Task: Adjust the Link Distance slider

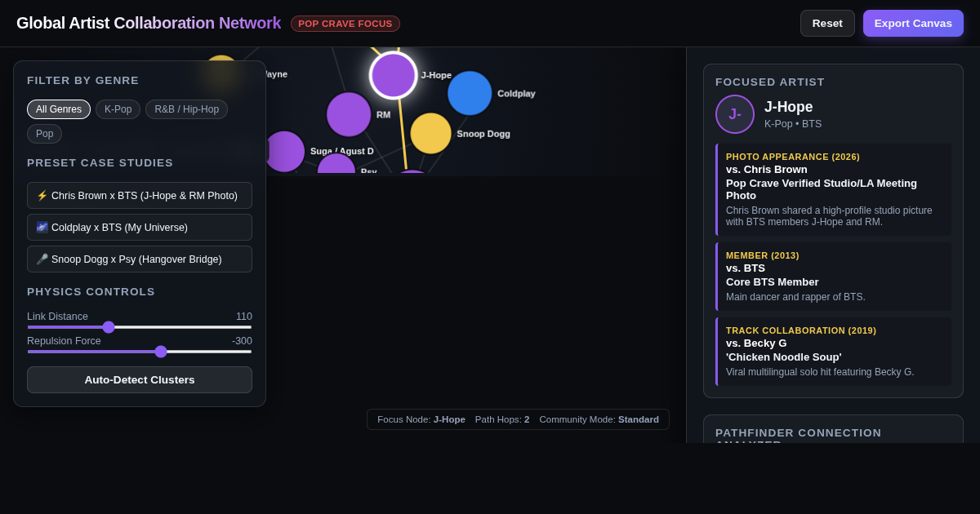Action: click(140, 327)
